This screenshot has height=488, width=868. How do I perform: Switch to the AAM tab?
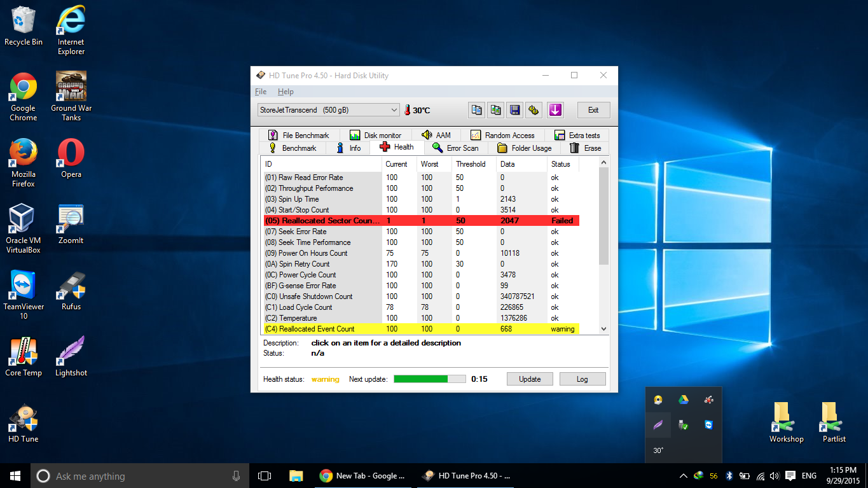click(436, 136)
